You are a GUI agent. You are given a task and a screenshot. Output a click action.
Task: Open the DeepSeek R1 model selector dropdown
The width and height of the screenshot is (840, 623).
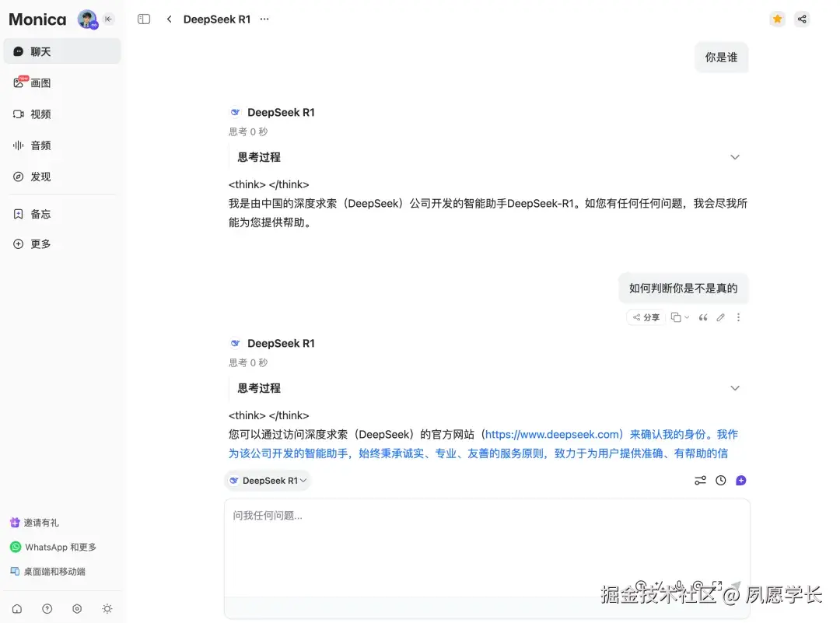pos(268,481)
